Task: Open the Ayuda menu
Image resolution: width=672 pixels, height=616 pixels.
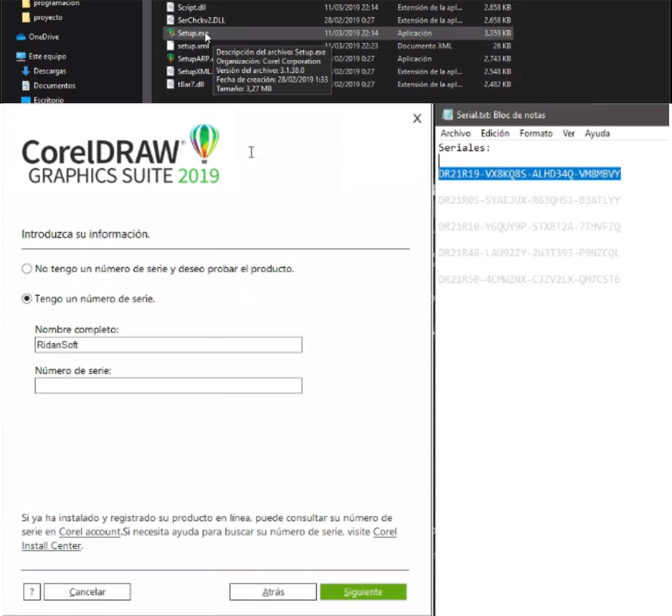Action: click(x=597, y=133)
